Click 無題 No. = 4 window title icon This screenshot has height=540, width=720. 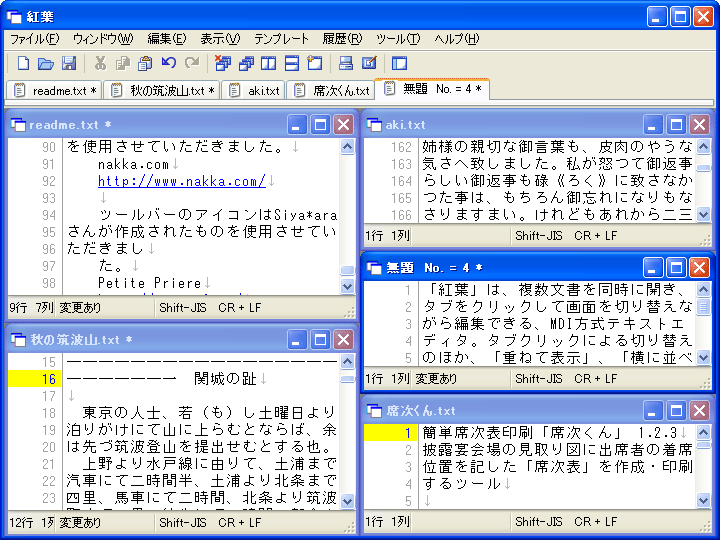[374, 267]
